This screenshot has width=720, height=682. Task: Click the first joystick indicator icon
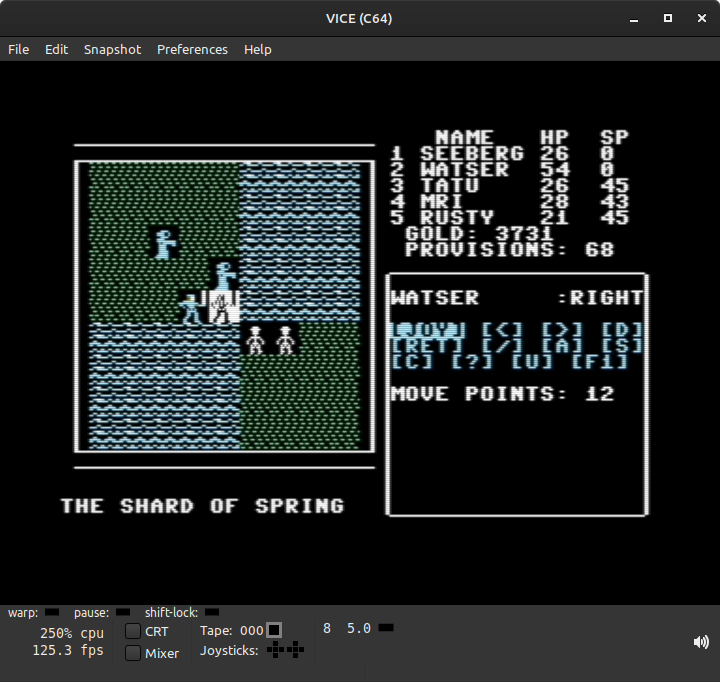point(275,650)
